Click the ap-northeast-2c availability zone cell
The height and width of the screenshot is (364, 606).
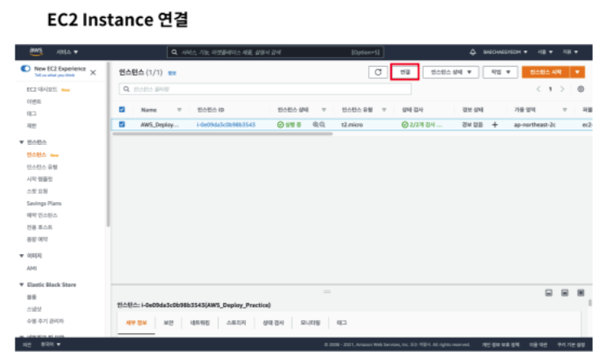click(x=534, y=125)
